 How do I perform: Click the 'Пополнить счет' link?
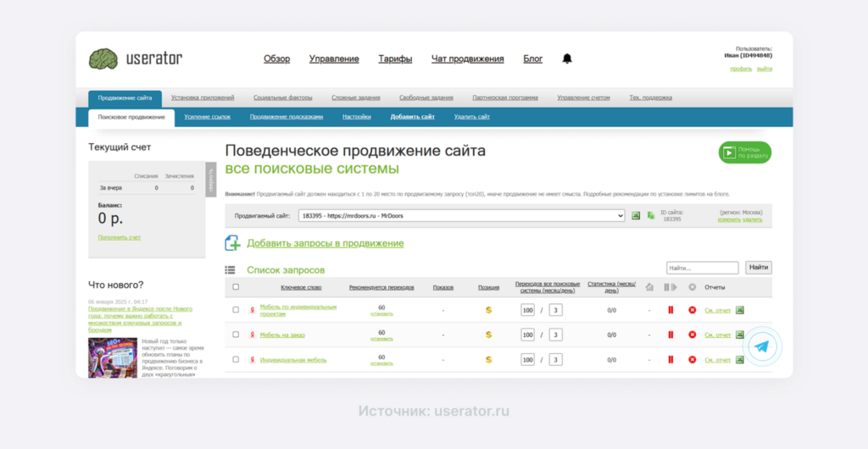pyautogui.click(x=120, y=238)
